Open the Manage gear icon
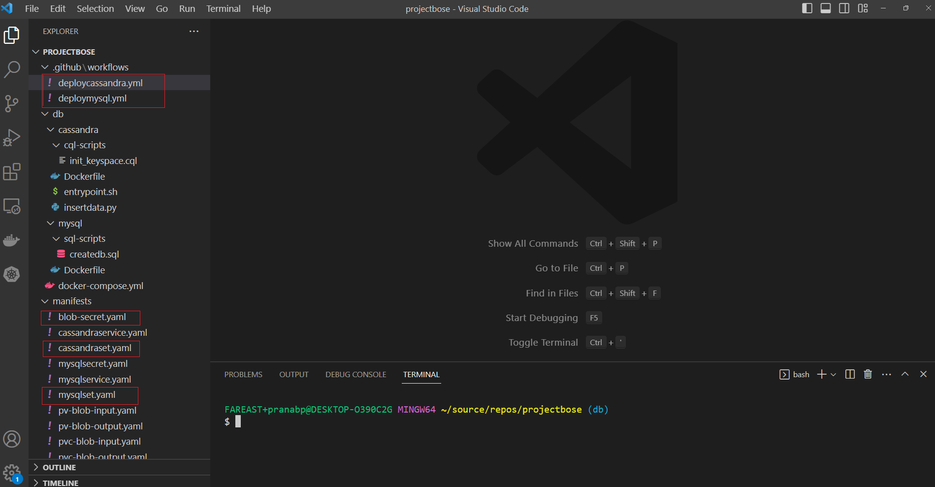The height and width of the screenshot is (487, 935). click(12, 473)
